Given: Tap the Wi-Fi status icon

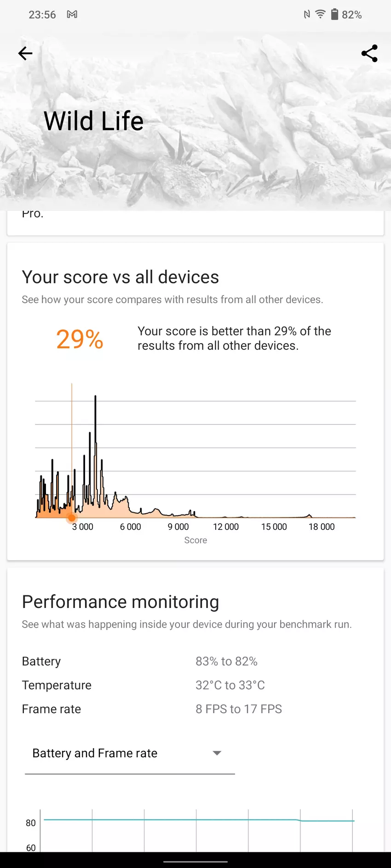Looking at the screenshot, I should pyautogui.click(x=320, y=14).
